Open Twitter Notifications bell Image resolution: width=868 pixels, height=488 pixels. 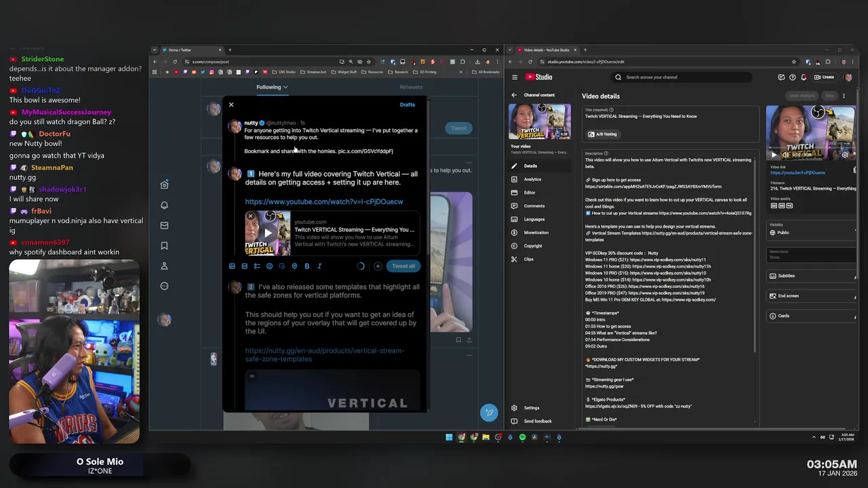tap(164, 205)
